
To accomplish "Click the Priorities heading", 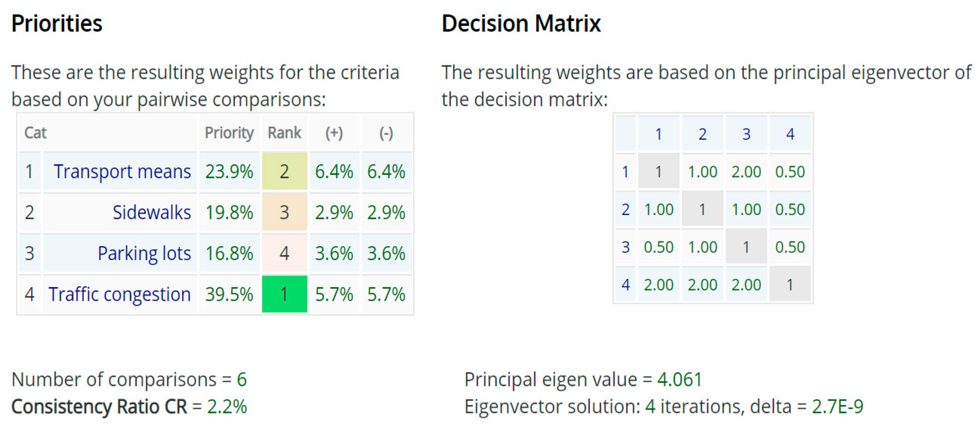I will click(57, 24).
